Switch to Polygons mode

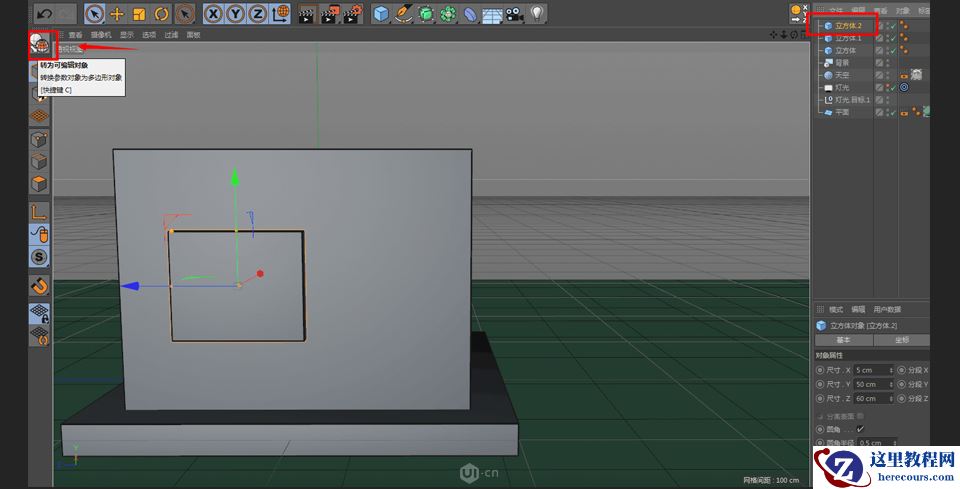pyautogui.click(x=39, y=184)
